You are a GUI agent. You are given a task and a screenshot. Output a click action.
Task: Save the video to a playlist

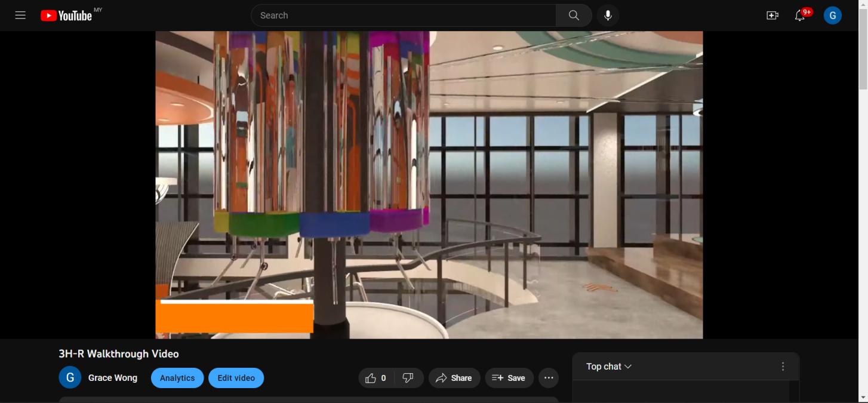[509, 378]
